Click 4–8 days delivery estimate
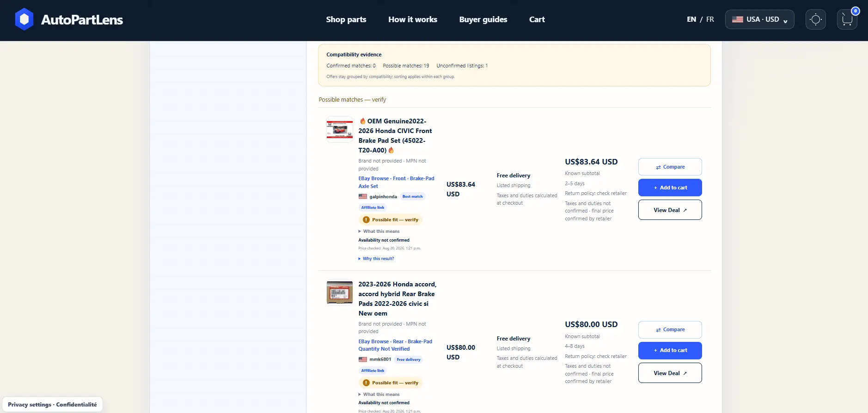This screenshot has width=868, height=413. (x=575, y=346)
